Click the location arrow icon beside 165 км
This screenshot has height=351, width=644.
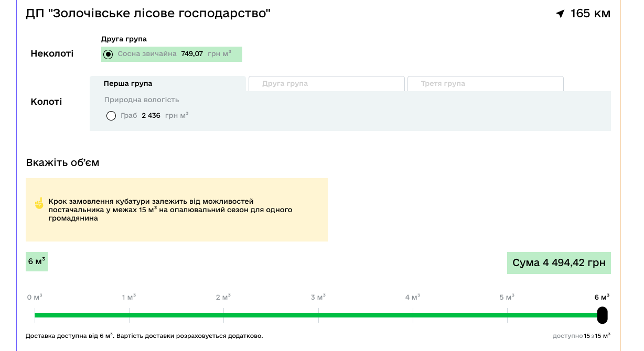pyautogui.click(x=561, y=14)
